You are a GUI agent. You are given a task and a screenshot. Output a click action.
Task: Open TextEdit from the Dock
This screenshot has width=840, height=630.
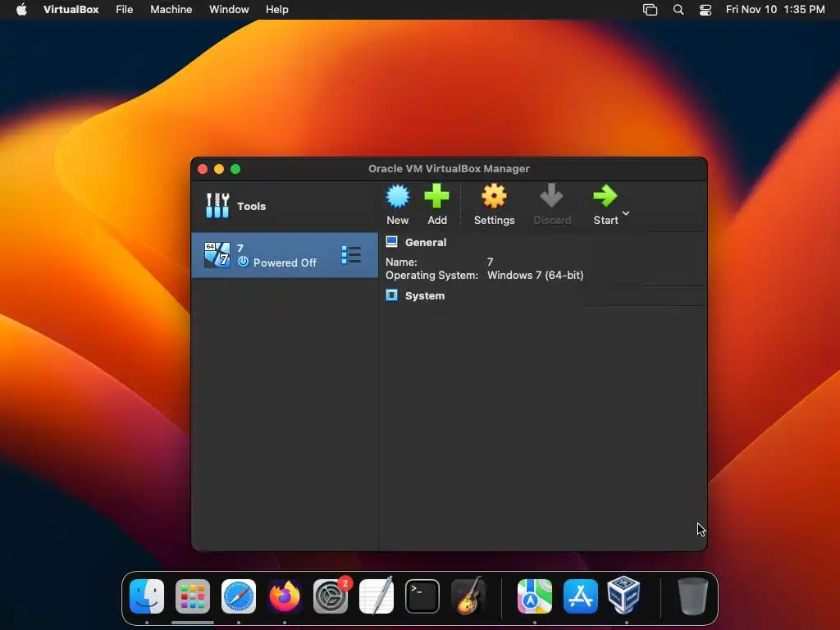(x=376, y=596)
